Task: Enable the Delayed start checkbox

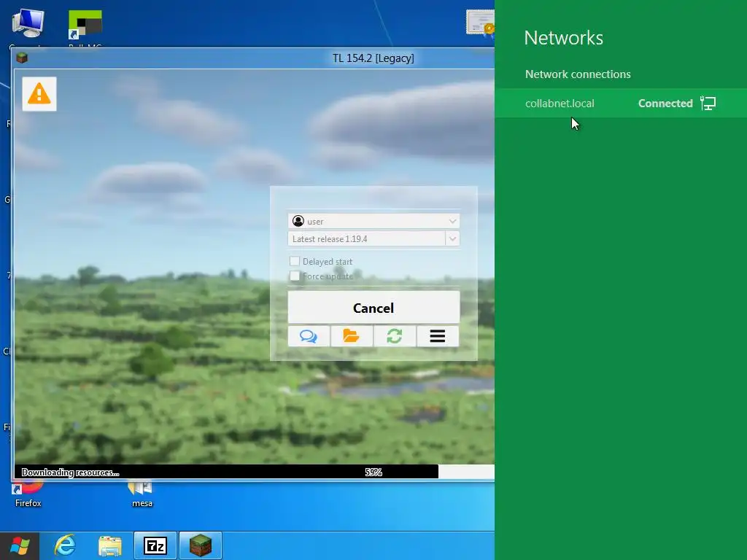Action: point(295,261)
